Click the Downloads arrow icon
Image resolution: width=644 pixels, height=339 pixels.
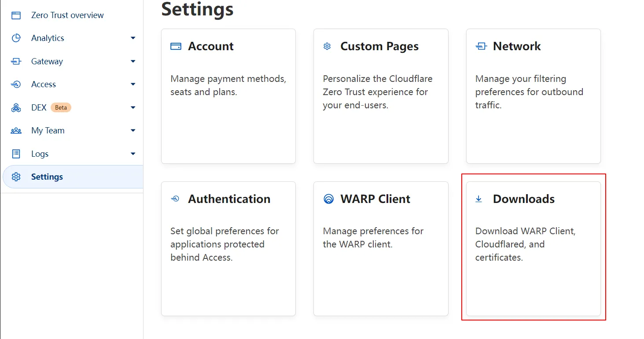click(478, 199)
